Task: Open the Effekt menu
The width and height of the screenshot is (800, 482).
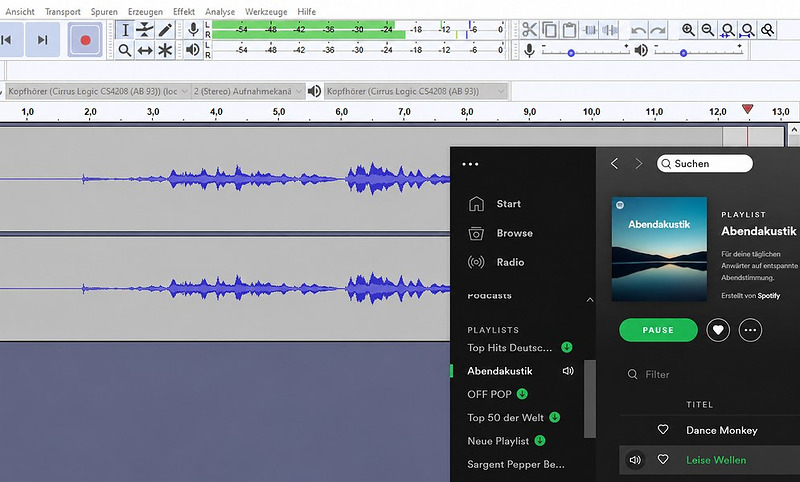Action: pos(184,11)
